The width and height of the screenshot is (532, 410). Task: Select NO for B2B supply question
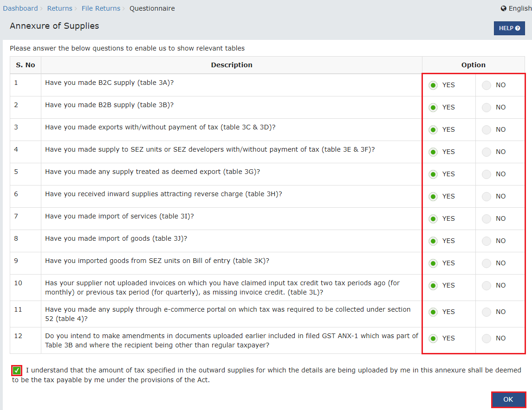point(486,108)
